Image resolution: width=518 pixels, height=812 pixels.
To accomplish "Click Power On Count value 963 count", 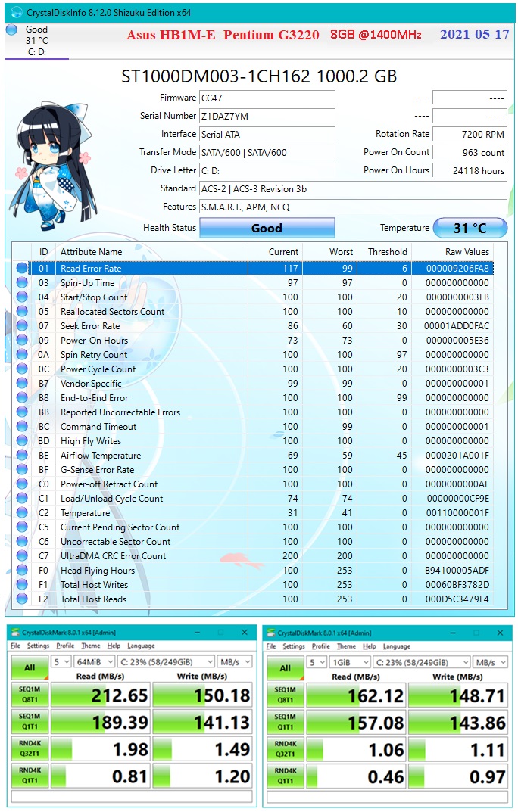I will [470, 152].
